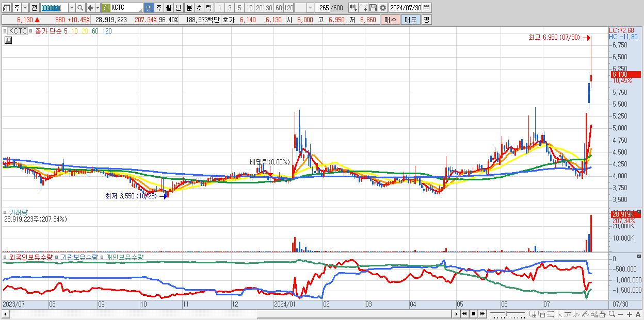Viewport: 644px width, 320px height.
Task: Click the '전' market selector button
Action: coord(34,8)
